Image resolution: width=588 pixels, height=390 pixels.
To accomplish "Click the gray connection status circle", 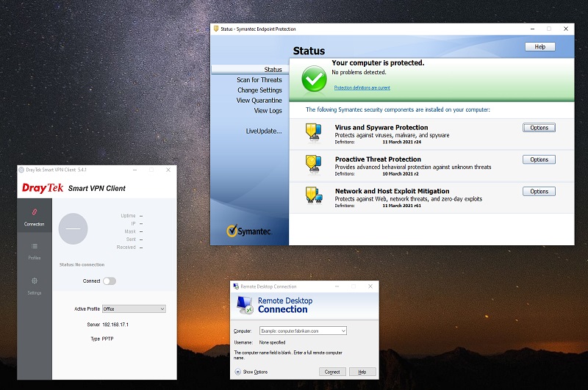I will click(73, 228).
